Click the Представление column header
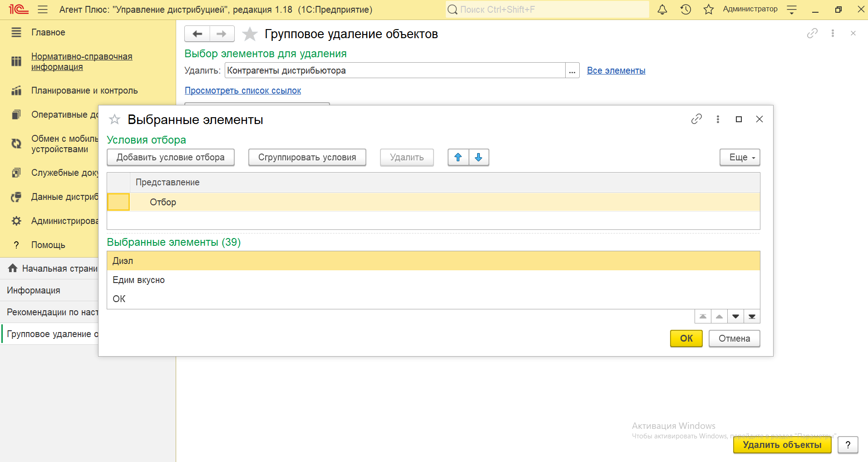 pos(445,182)
